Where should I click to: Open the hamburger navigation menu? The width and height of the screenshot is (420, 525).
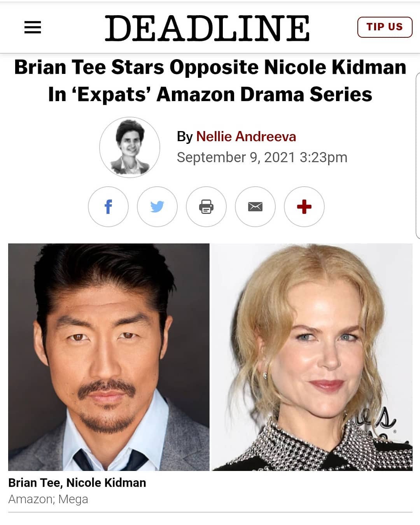(33, 27)
